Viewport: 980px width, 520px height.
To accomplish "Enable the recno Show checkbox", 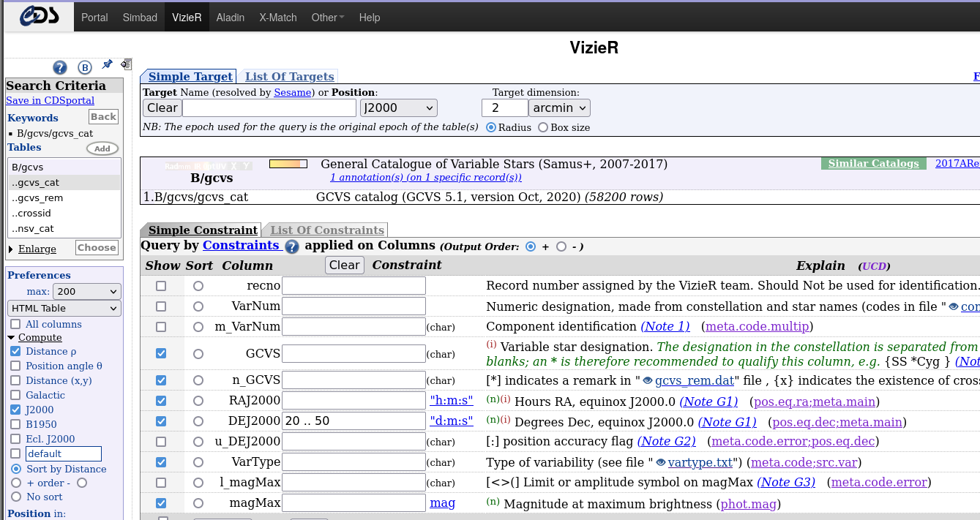I will pos(161,286).
